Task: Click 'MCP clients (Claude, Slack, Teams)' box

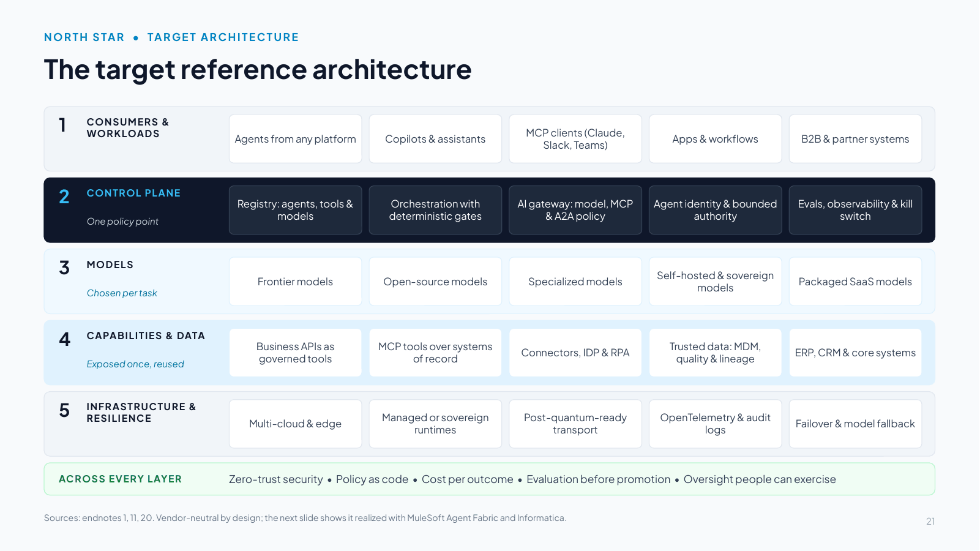Action: [x=575, y=139]
